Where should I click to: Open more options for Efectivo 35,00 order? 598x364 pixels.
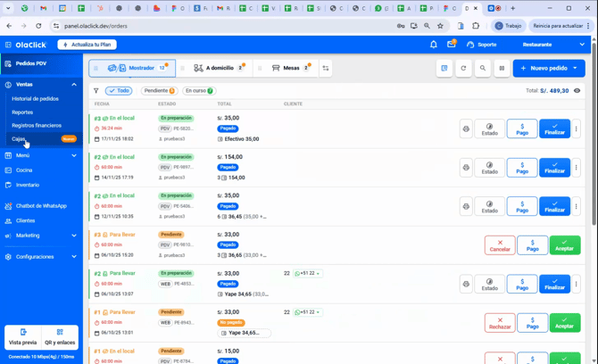coord(577,128)
